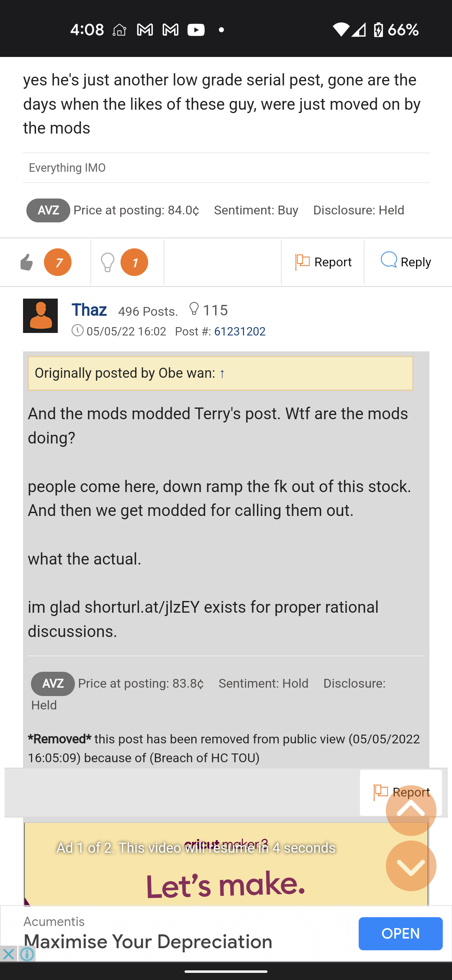Report the first post

point(323,262)
